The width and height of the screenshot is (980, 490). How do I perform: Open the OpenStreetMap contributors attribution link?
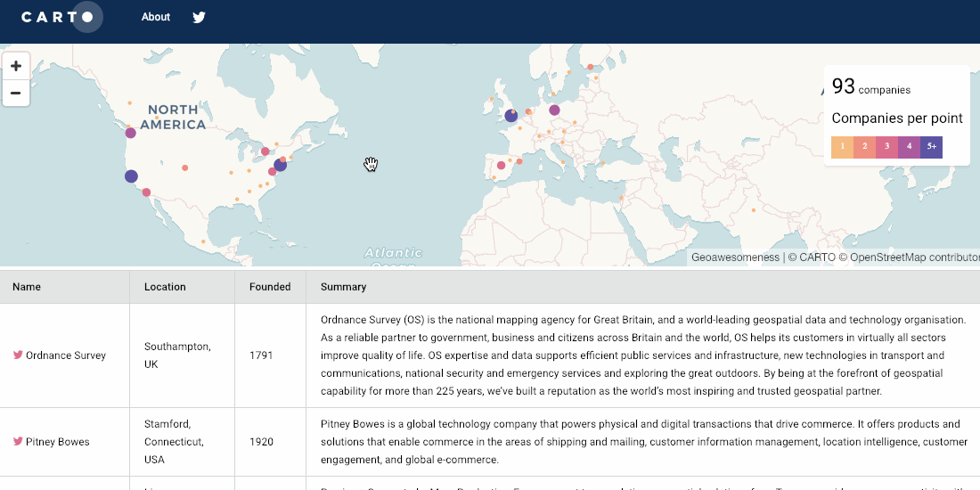click(914, 257)
